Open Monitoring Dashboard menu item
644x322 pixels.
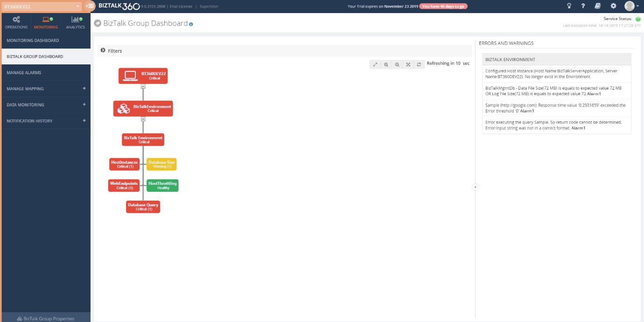(x=46, y=41)
